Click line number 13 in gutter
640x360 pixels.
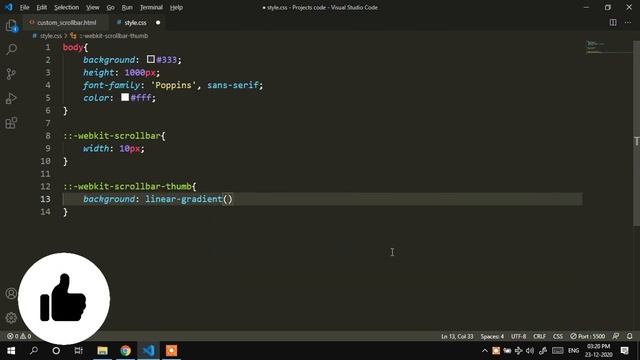click(x=46, y=199)
